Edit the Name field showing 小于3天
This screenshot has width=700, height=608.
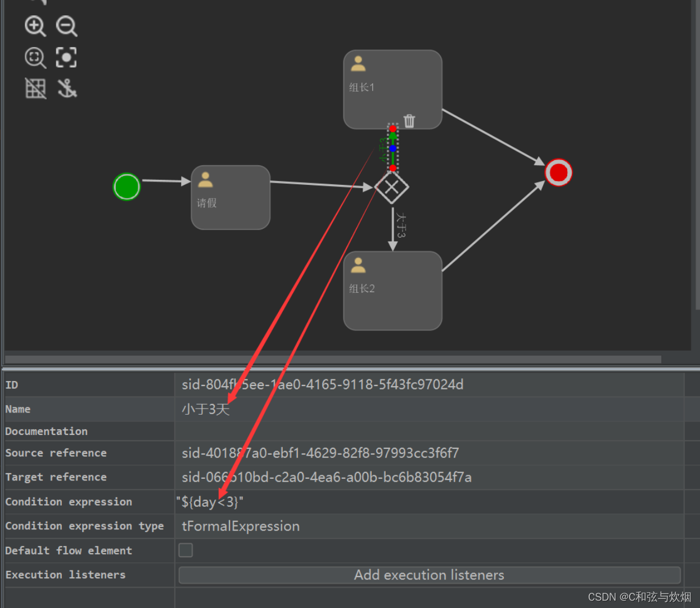point(206,409)
